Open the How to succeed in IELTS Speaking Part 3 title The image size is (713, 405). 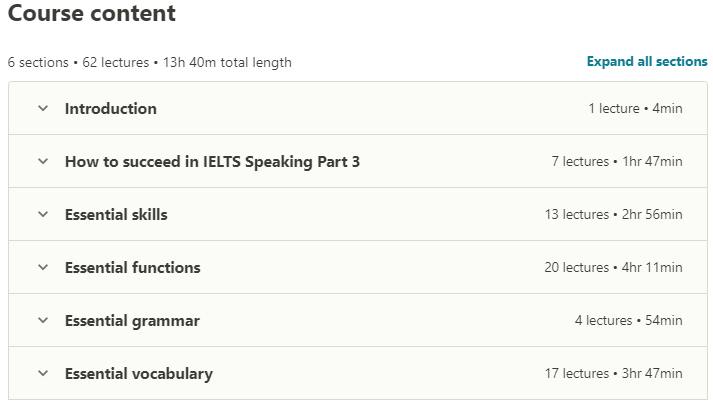point(212,161)
